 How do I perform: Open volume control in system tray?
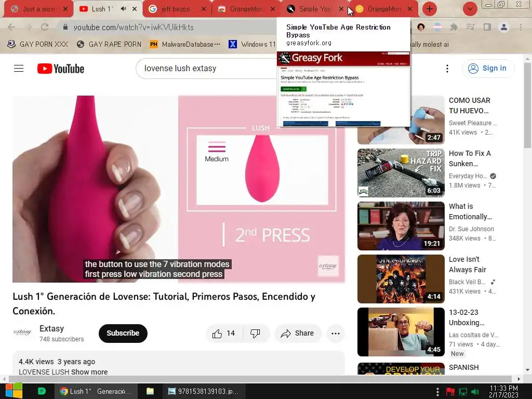(475, 392)
